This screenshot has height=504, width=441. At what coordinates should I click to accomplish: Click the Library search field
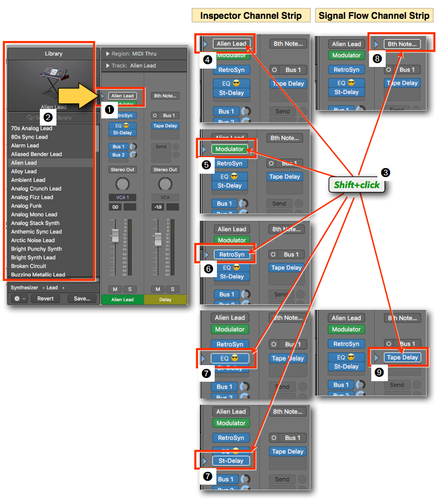point(54,118)
